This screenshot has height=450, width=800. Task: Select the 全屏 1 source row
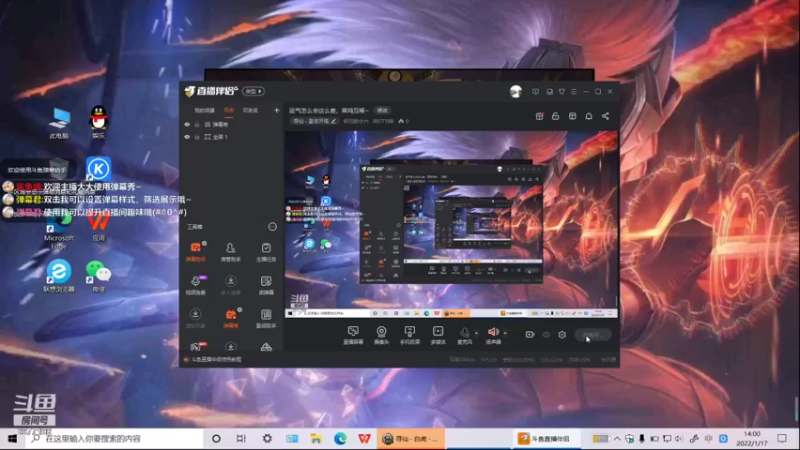tap(232, 137)
